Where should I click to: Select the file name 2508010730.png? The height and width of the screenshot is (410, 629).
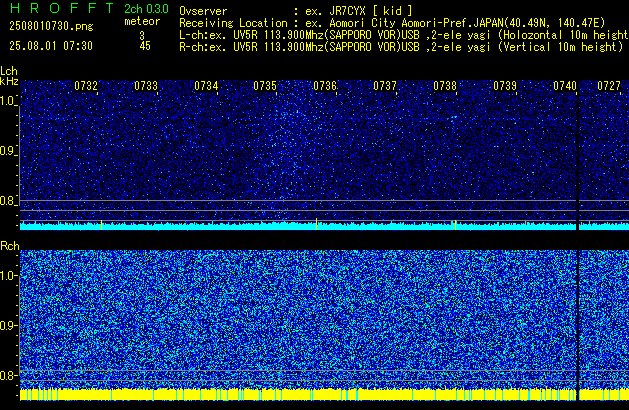[x=51, y=26]
